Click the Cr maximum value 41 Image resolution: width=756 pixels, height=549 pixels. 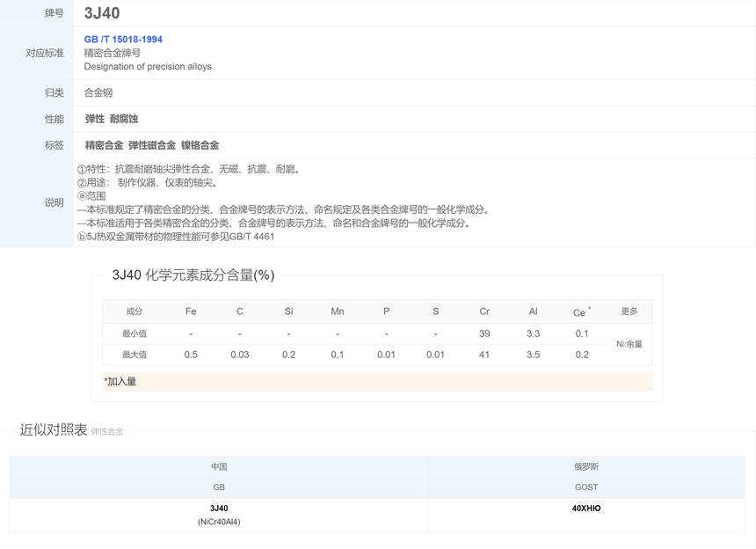coord(484,355)
